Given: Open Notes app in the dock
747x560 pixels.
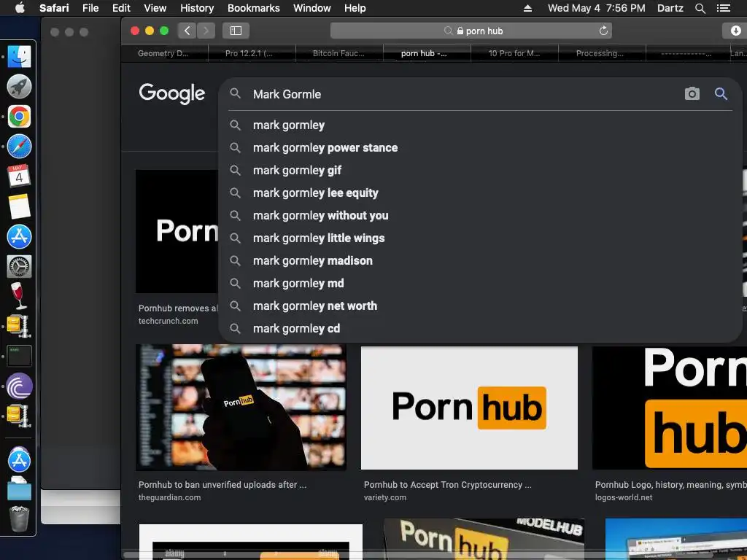Looking at the screenshot, I should [x=19, y=206].
